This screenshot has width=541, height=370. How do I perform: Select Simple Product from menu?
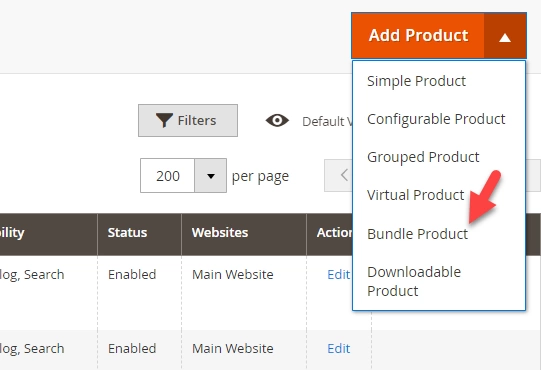pyautogui.click(x=416, y=81)
